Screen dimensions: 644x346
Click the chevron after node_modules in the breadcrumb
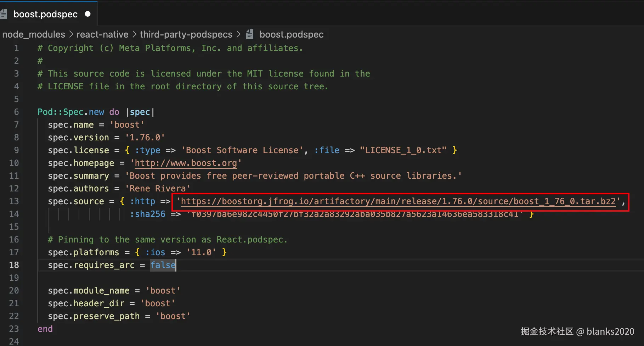click(71, 34)
